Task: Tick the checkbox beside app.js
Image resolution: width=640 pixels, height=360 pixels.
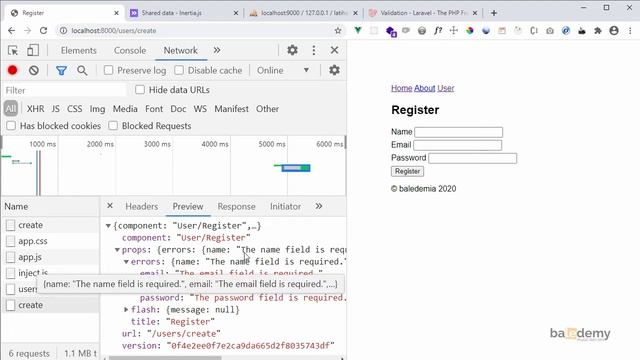Action: [11, 257]
